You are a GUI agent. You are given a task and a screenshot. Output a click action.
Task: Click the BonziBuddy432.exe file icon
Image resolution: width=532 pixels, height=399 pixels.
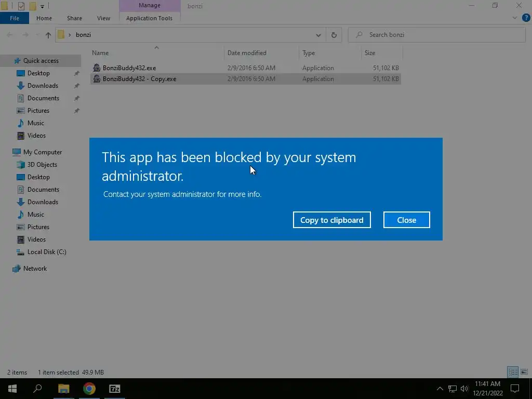(97, 68)
